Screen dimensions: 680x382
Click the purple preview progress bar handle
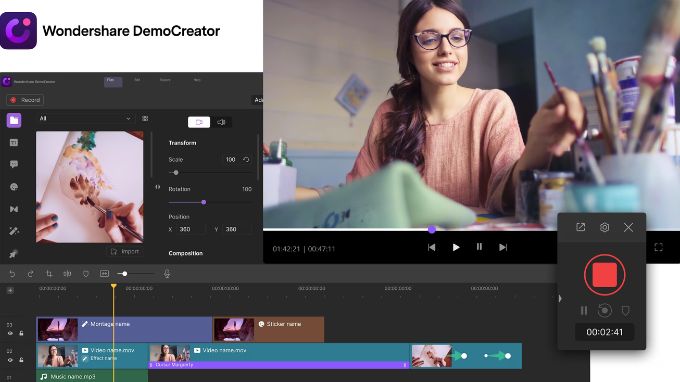point(432,229)
